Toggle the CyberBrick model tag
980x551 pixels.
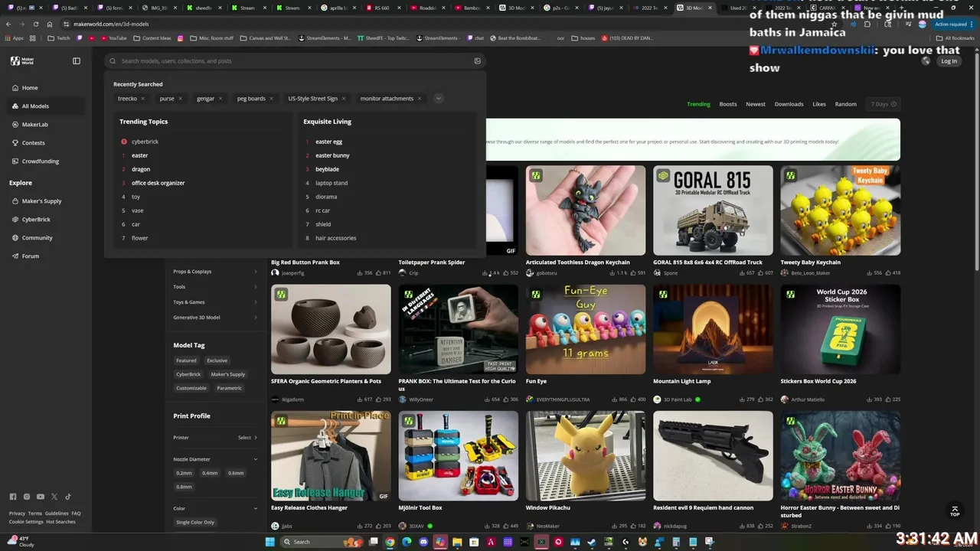[x=188, y=374]
